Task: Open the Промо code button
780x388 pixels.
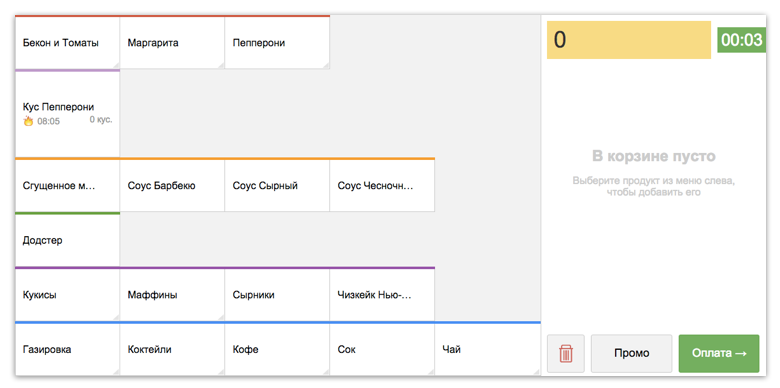Action: tap(631, 354)
